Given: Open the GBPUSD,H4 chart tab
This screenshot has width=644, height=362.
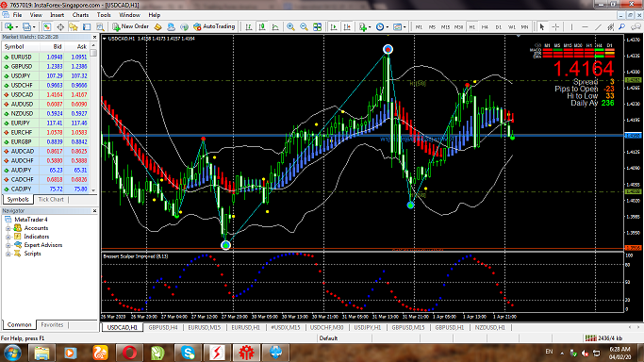Looking at the screenshot, I should (163, 327).
